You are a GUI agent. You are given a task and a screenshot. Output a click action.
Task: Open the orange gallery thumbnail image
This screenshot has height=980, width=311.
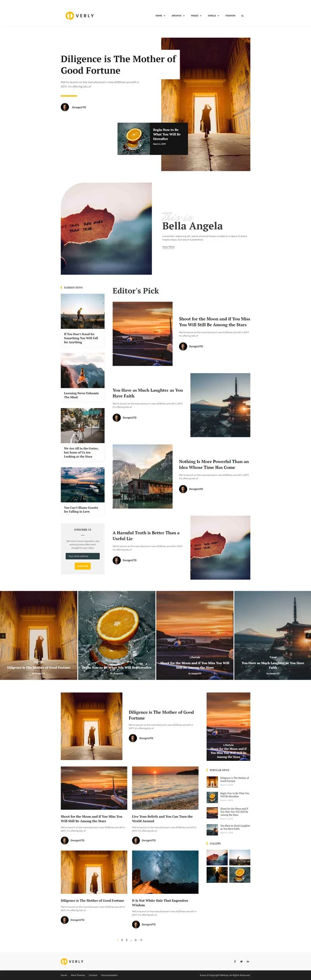240,875
